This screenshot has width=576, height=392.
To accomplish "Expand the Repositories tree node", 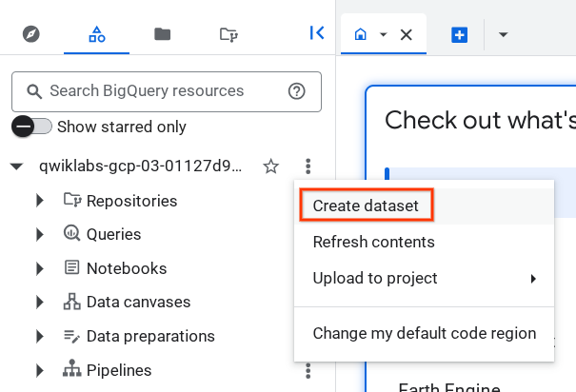I will (x=40, y=201).
